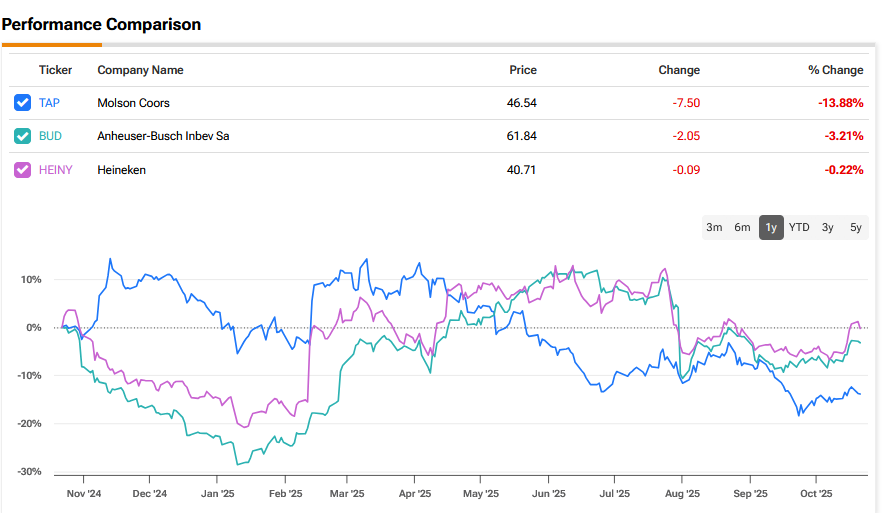This screenshot has height=513, width=888.
Task: Switch chart to 6m range
Action: click(742, 227)
